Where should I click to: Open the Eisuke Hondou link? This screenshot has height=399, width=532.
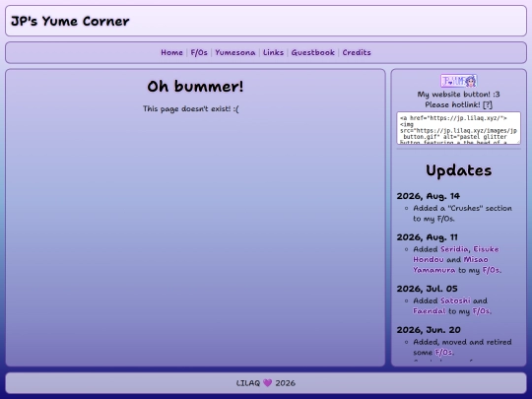coord(456,254)
